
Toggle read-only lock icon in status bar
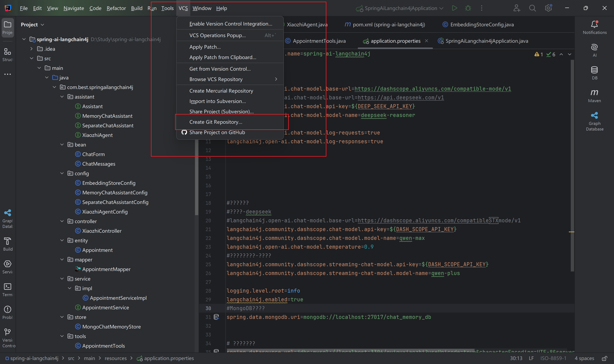coord(605,358)
